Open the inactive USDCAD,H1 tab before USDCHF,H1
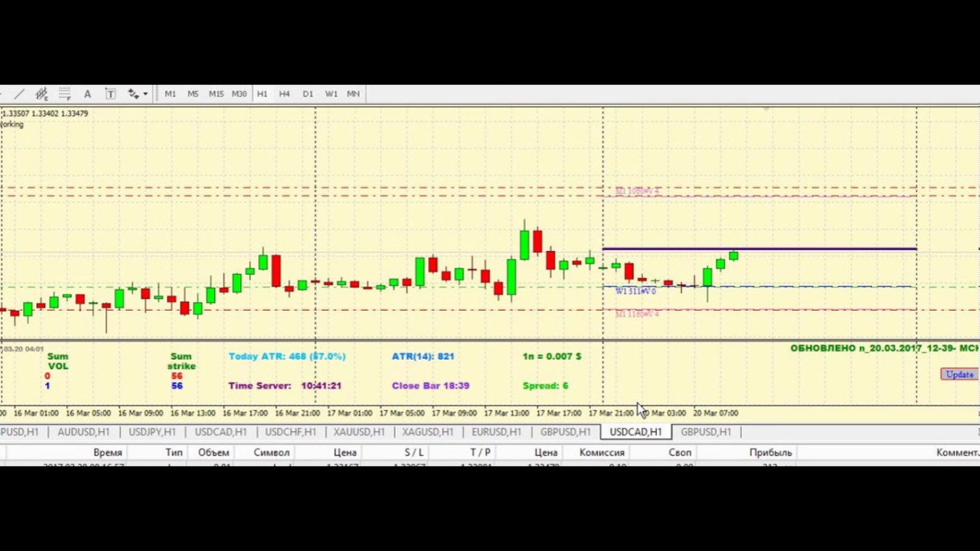This screenshot has width=980, height=551. click(x=220, y=432)
